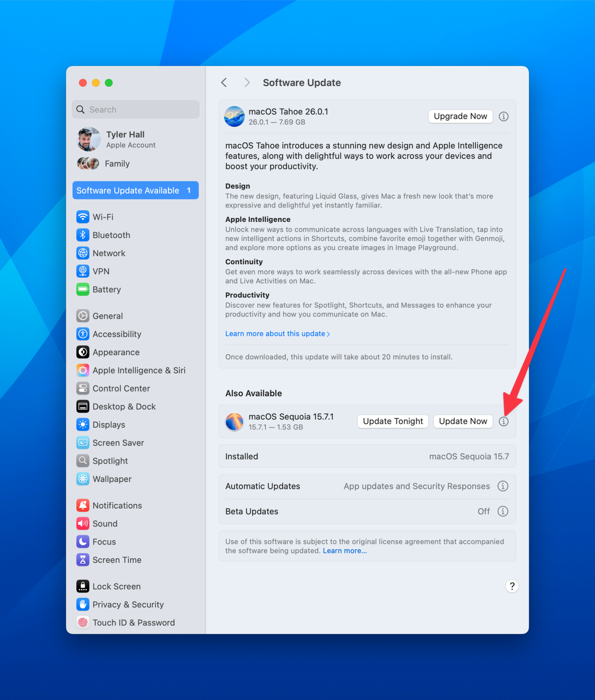Click the Screen Saver icon

tap(83, 443)
